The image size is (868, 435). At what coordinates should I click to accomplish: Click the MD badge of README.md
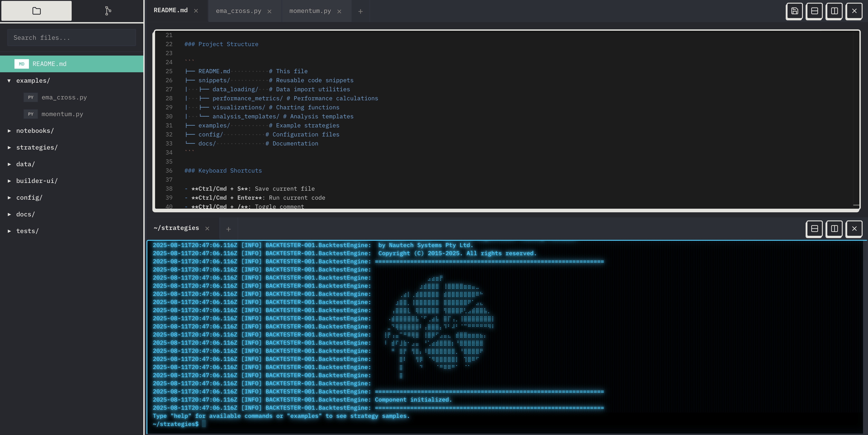(x=21, y=64)
